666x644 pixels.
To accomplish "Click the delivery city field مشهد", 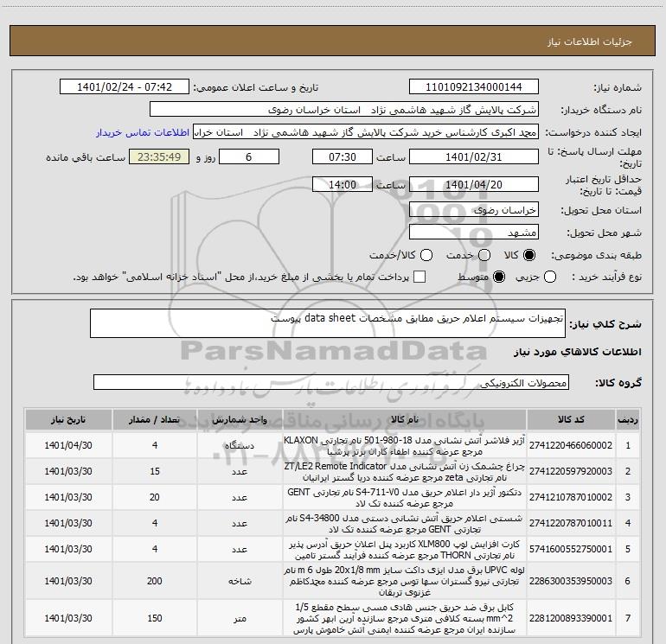I will [473, 233].
